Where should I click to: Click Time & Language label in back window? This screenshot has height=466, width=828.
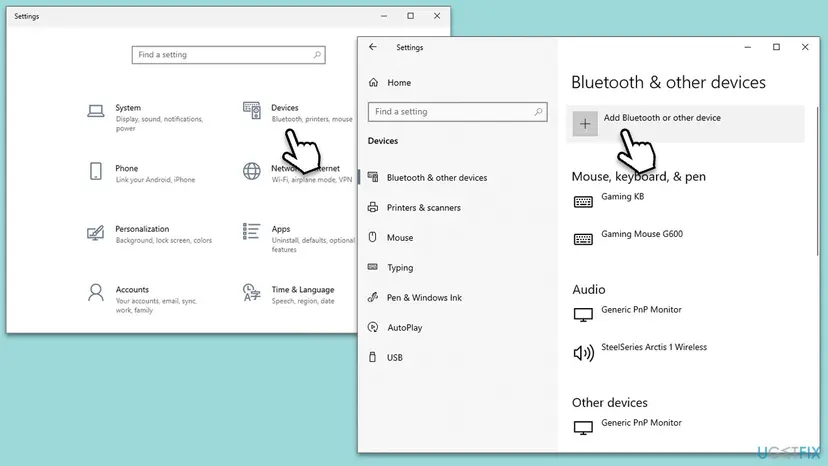tap(303, 290)
